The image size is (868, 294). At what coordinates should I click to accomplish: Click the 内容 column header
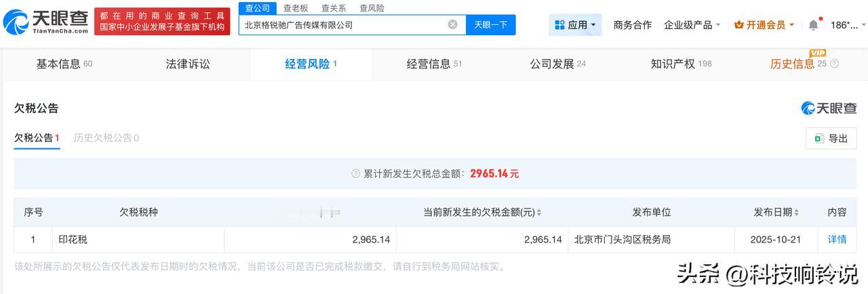point(837,212)
